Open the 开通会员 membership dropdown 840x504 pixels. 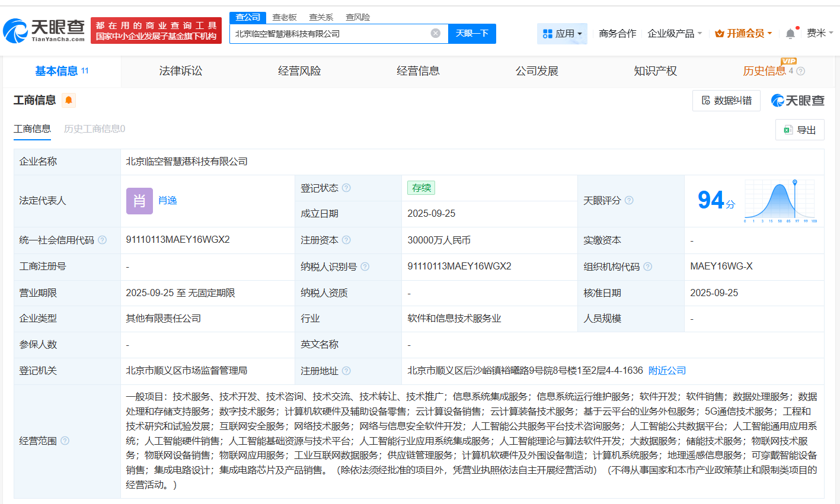pos(743,33)
